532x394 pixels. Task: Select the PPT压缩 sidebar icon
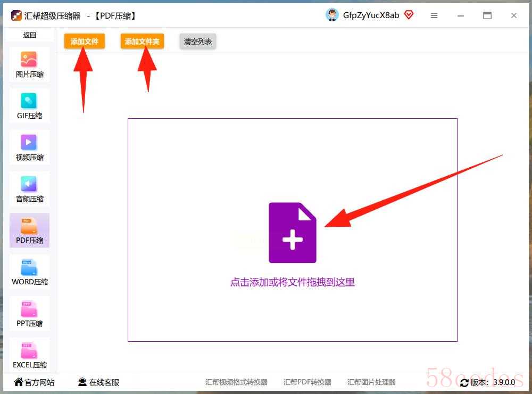coord(29,309)
